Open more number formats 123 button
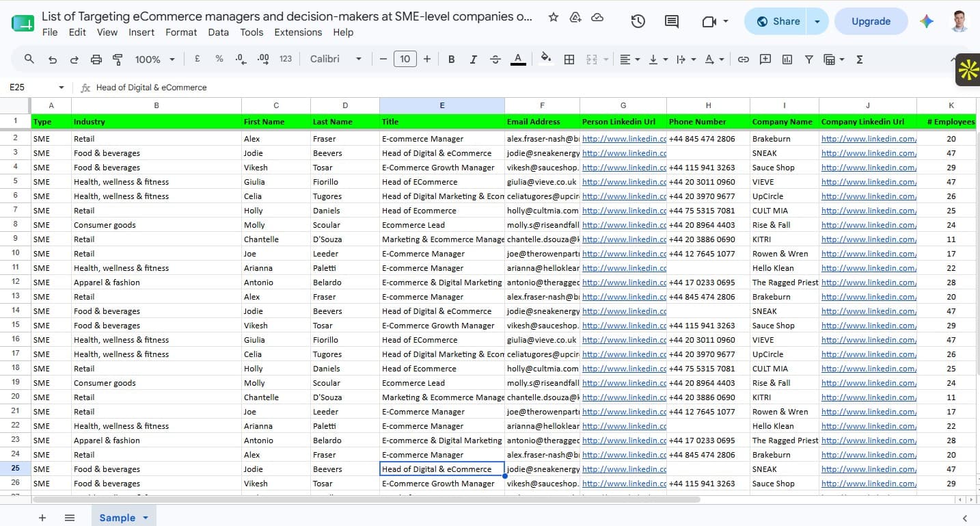Screen dimensions: 980x526 [x=286, y=60]
